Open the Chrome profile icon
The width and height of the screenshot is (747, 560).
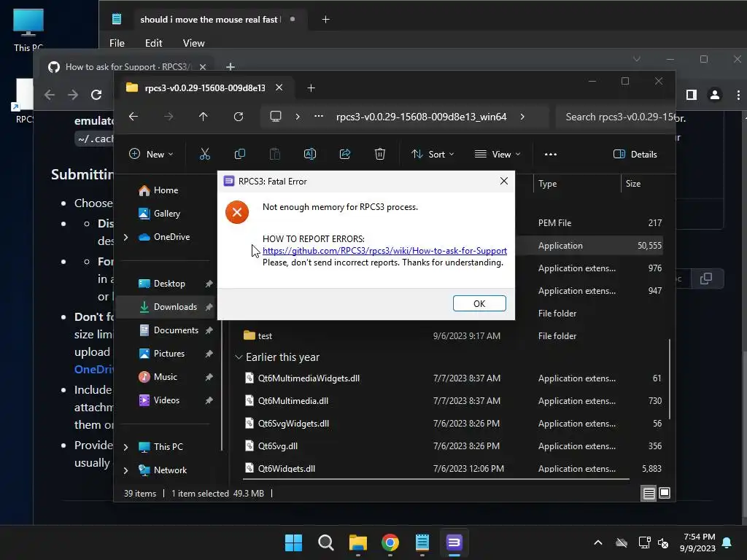tap(715, 95)
